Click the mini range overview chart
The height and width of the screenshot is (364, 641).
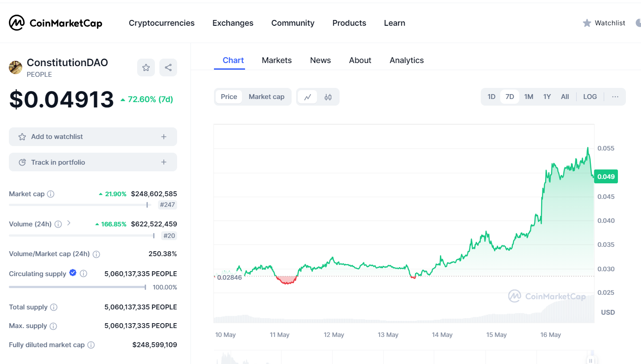[404, 358]
